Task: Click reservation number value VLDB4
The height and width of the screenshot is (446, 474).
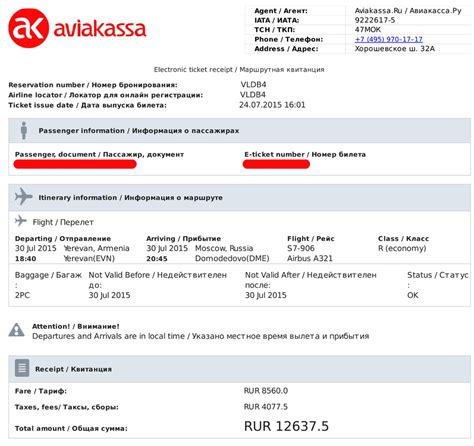Action: pyautogui.click(x=253, y=85)
